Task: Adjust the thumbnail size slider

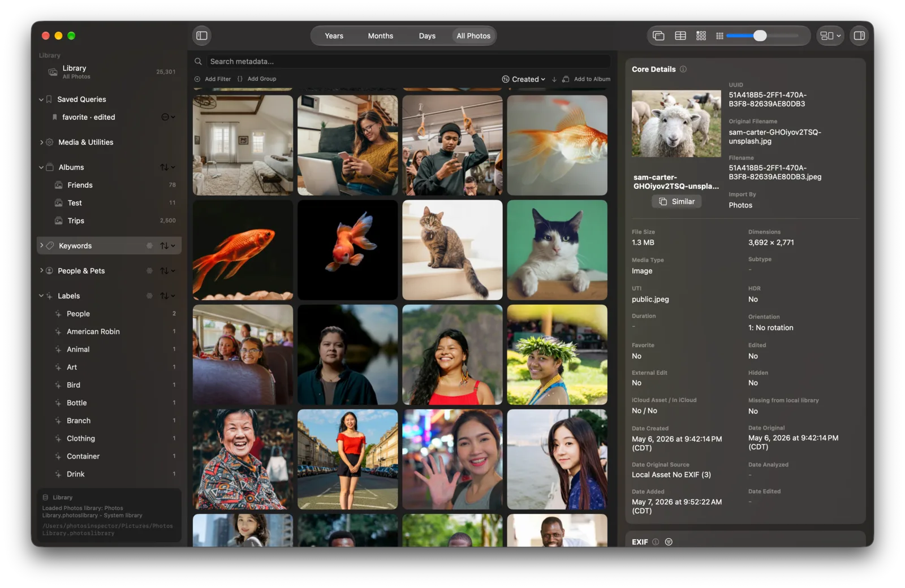Action: click(x=760, y=36)
